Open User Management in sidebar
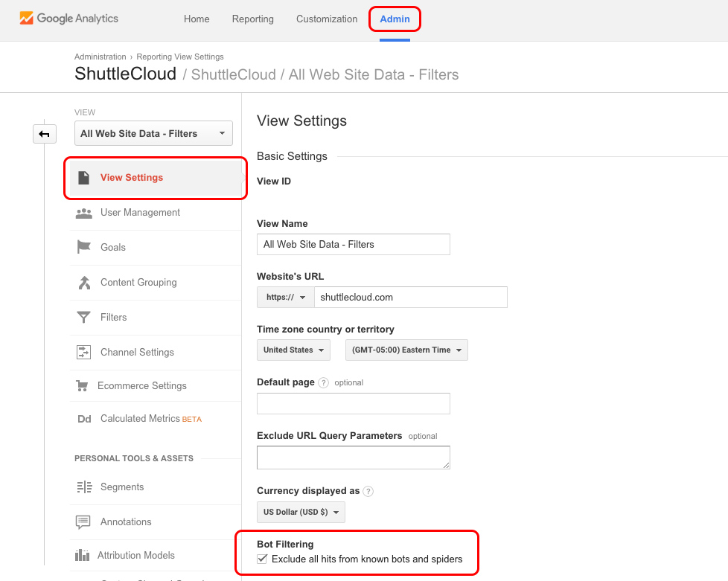Image resolution: width=728 pixels, height=581 pixels. click(156, 213)
